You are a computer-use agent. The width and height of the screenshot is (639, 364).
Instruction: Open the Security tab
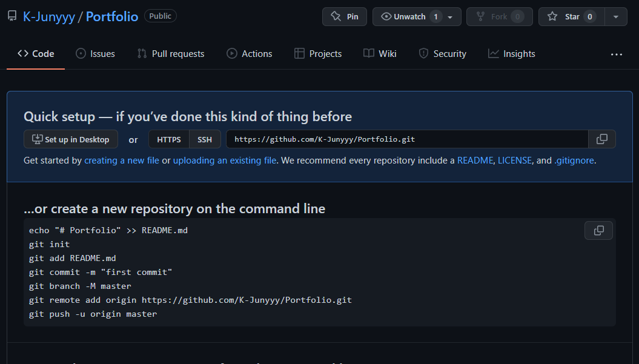442,54
